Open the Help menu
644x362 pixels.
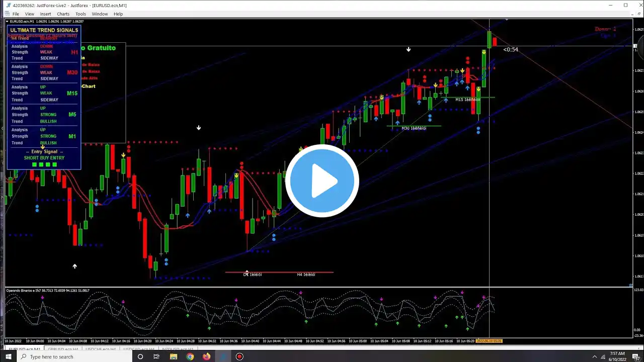(x=118, y=14)
